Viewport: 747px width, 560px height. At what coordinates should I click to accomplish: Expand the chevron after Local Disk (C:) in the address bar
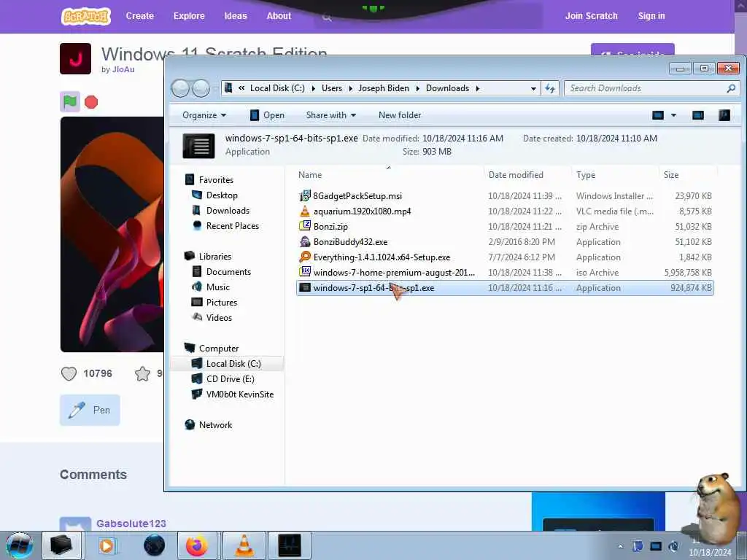[x=314, y=88]
